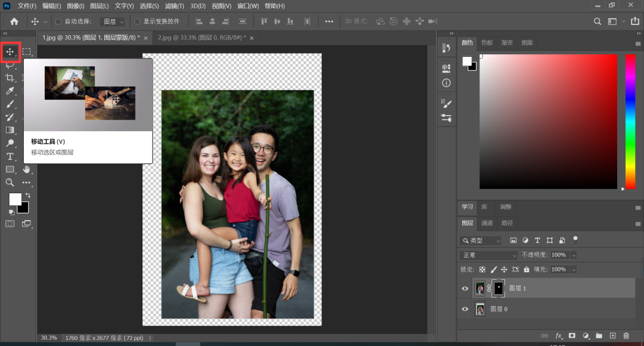
Task: Select the Gradient tool
Action: pyautogui.click(x=10, y=130)
